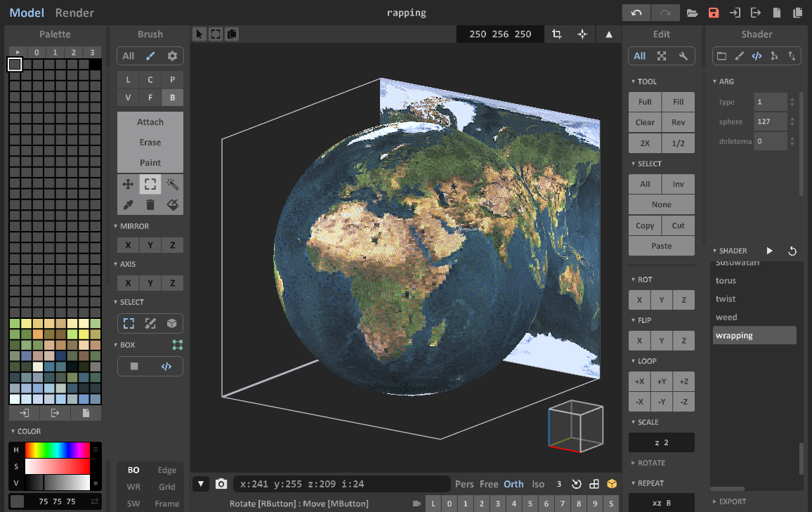Click the Erase brush mode button

[150, 143]
